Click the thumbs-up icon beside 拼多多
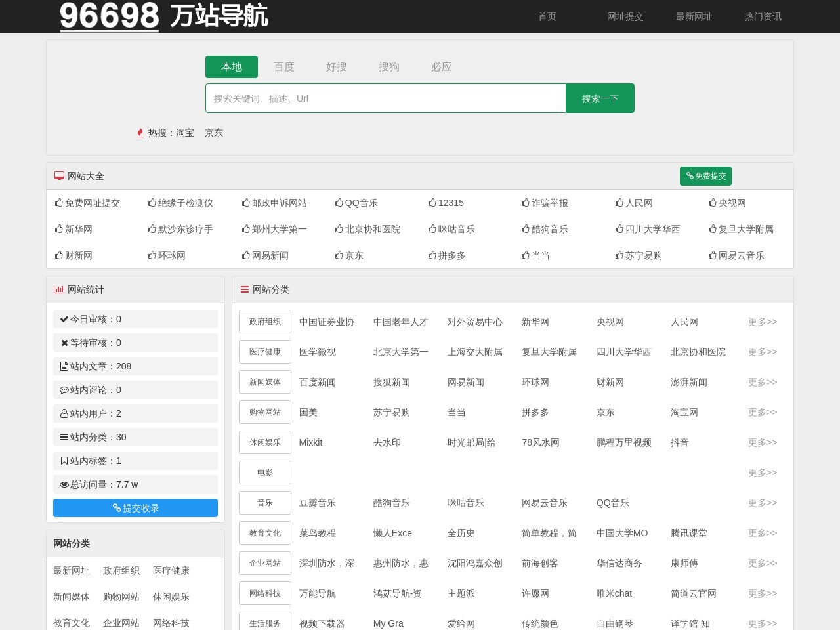840x630 pixels. 432,255
